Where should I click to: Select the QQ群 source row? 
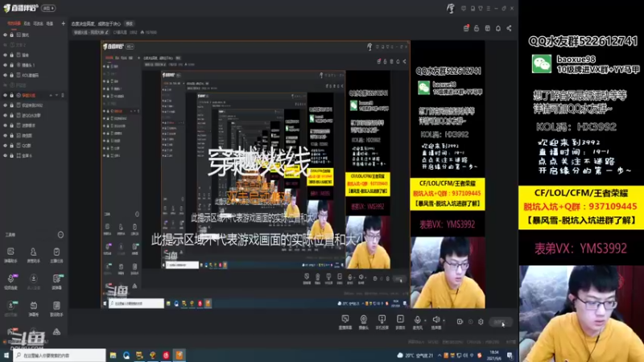click(x=34, y=146)
